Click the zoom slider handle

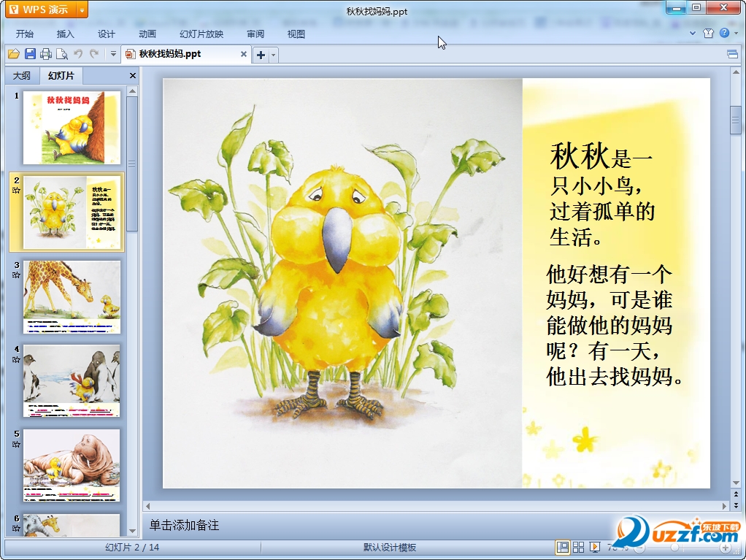(674, 548)
